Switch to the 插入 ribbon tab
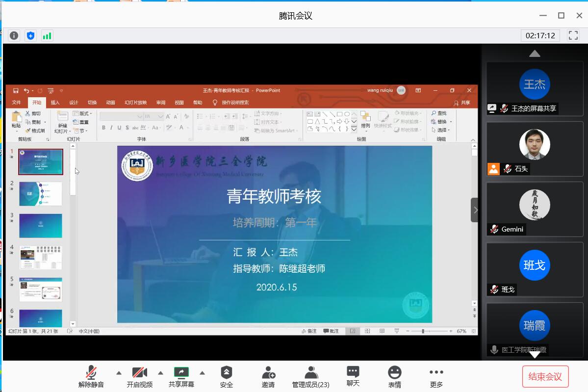The width and height of the screenshot is (588, 392). 55,103
